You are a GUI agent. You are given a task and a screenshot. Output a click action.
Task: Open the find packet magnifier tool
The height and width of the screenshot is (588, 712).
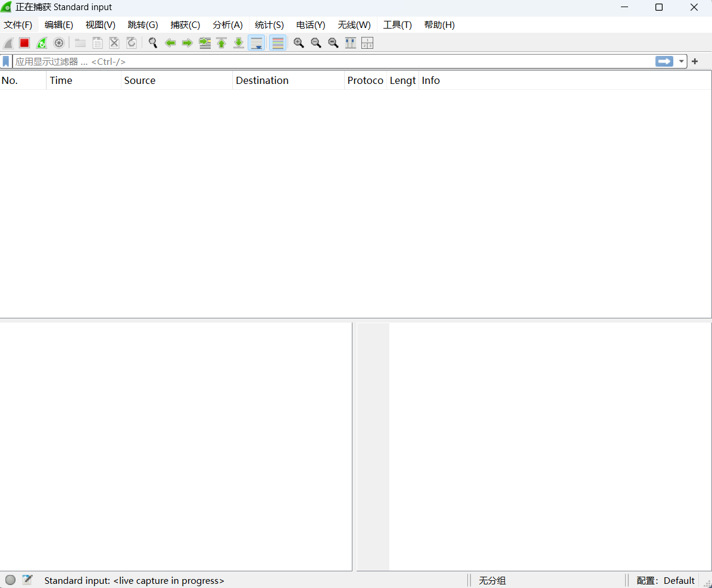(x=153, y=43)
